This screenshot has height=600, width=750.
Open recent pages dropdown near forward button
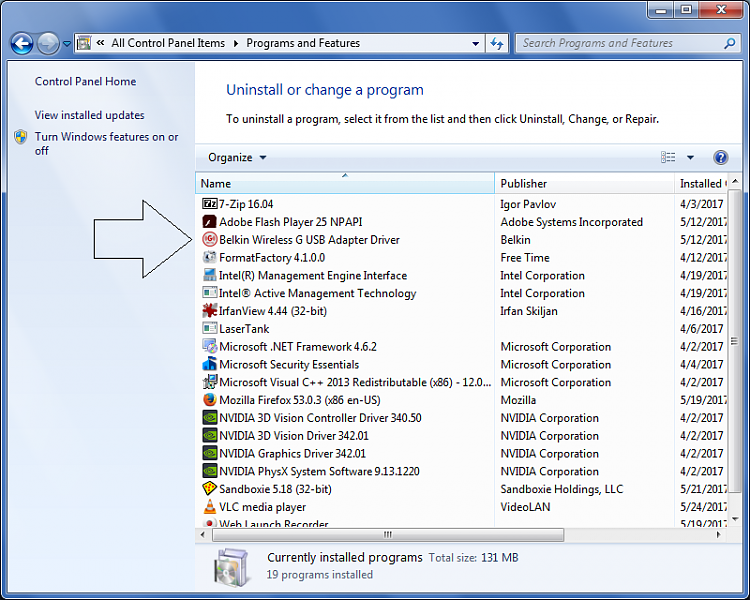pyautogui.click(x=67, y=44)
